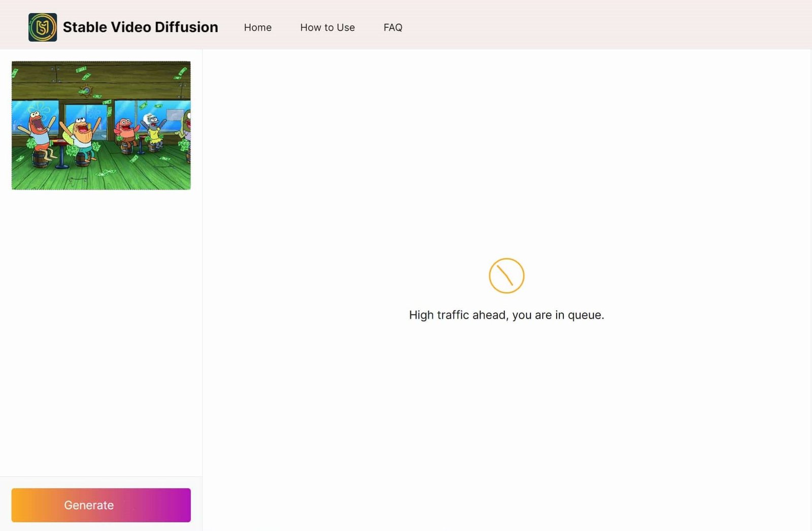Click the orange loading spinner icon
This screenshot has width=812, height=531.
506,276
